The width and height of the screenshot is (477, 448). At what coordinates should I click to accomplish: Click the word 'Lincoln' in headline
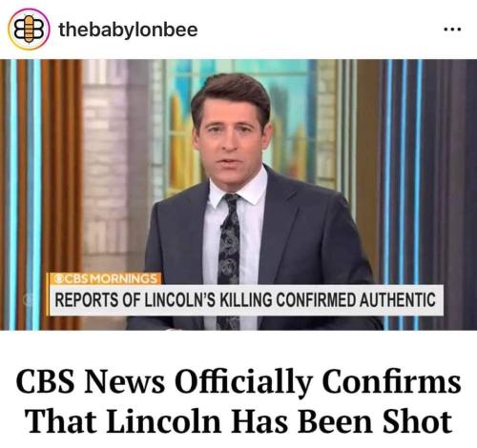163,421
